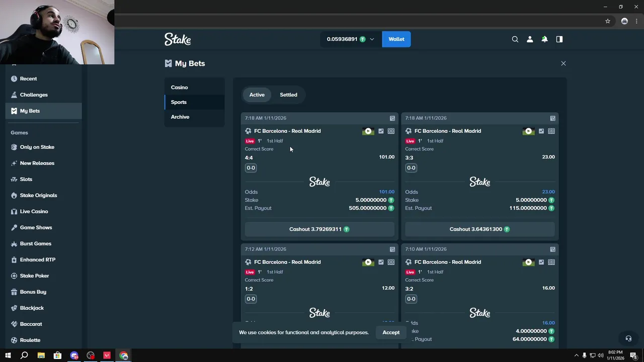The image size is (644, 362).
Task: Open bet details icon on 3:2 bet card
Action: coord(552,249)
